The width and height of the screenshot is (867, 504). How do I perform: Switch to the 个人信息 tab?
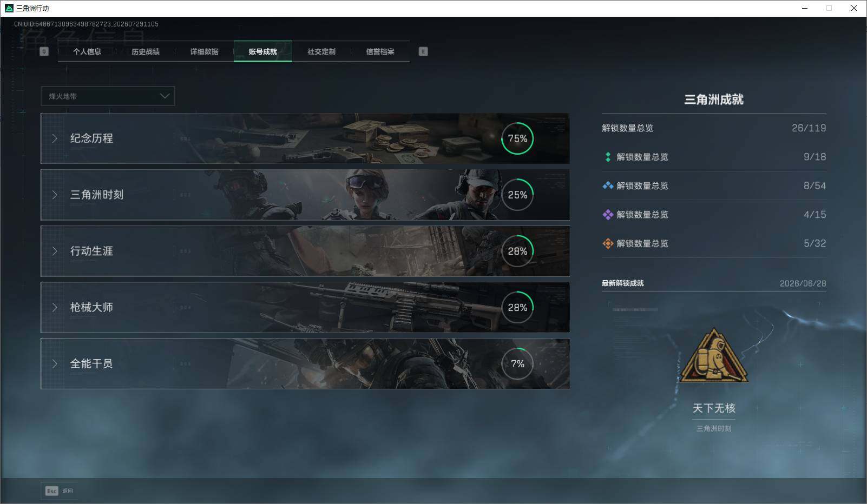87,51
